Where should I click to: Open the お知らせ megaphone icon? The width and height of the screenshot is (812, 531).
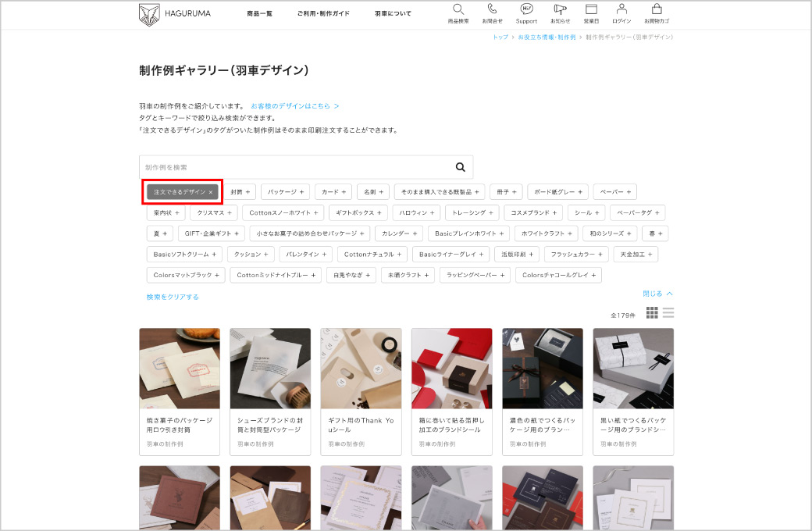point(559,10)
